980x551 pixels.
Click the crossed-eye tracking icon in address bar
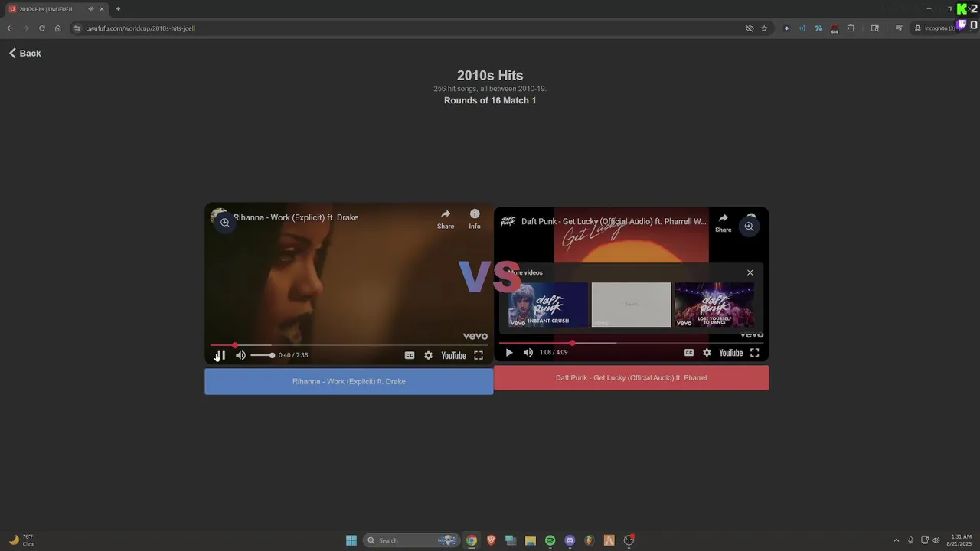[x=750, y=28]
